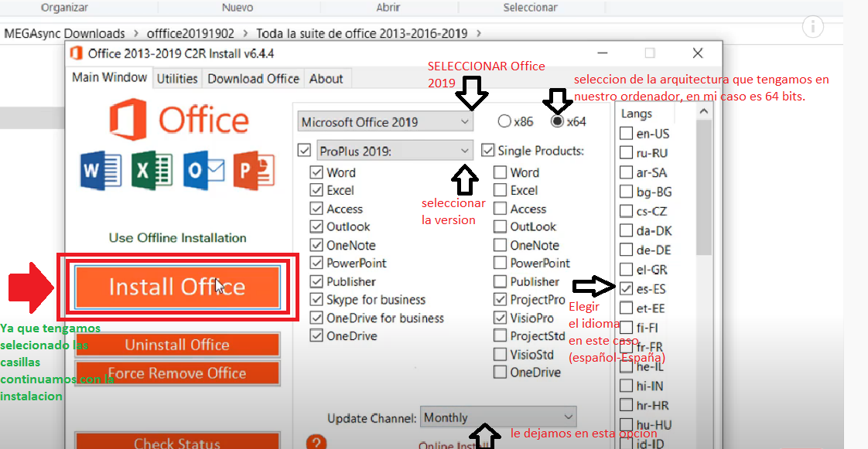The height and width of the screenshot is (449, 868).
Task: Open the Download Office tab
Action: [x=254, y=79]
